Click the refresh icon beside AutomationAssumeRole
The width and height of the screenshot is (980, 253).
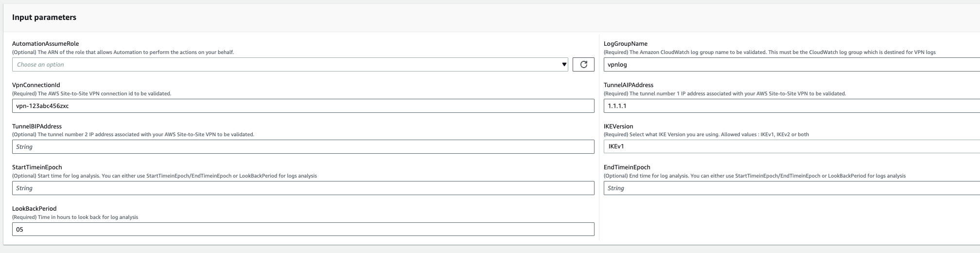click(583, 64)
